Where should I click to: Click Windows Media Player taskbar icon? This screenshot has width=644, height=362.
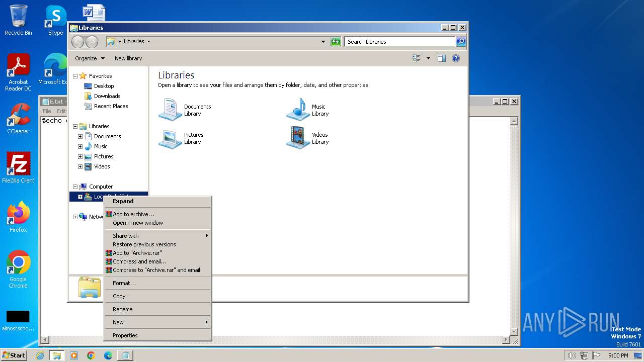coord(74,355)
